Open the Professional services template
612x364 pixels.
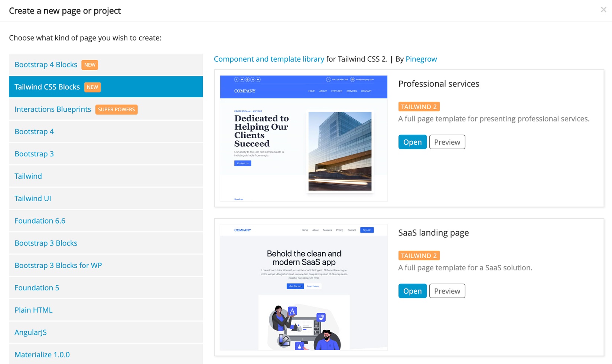(x=412, y=142)
